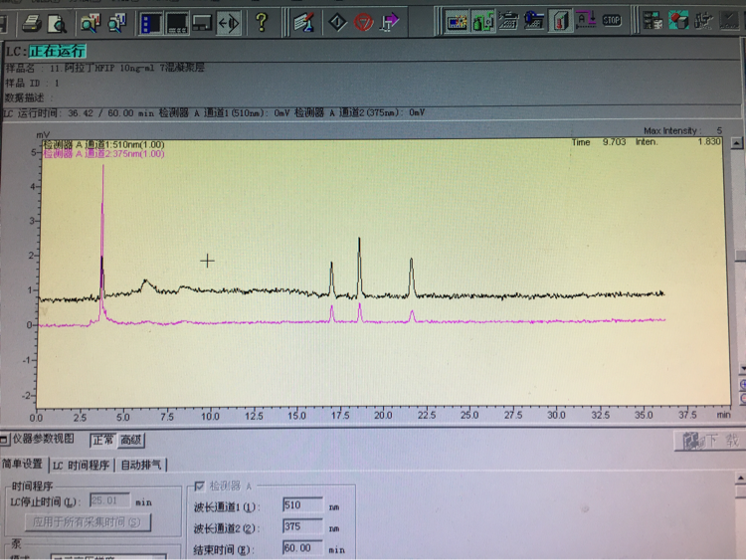Click the 波长通道1 field showing 510
This screenshot has width=746, height=560.
point(302,505)
